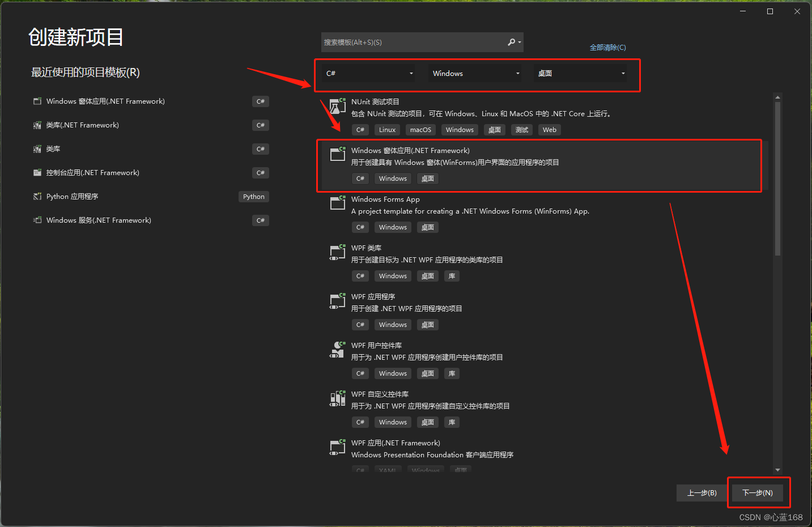Screen dimensions: 812x527
Task: Click recent Windows 服务(.NET Framework) icon
Action: point(37,220)
